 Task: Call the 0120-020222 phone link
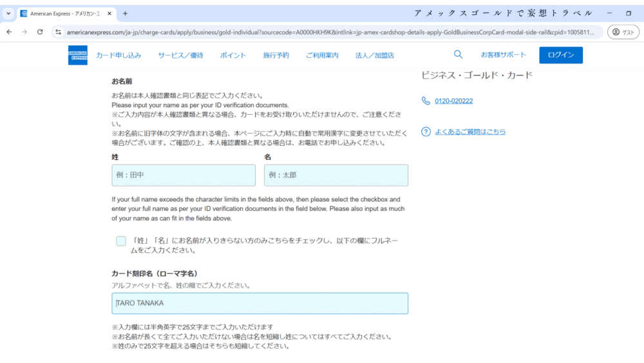[454, 101]
